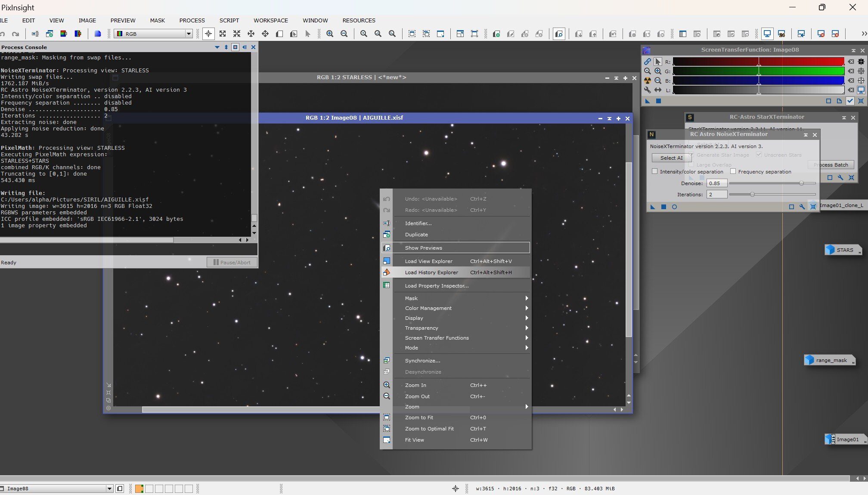Image resolution: width=868 pixels, height=495 pixels.
Task: Enable Intensity/color separation checkbox
Action: 655,171
